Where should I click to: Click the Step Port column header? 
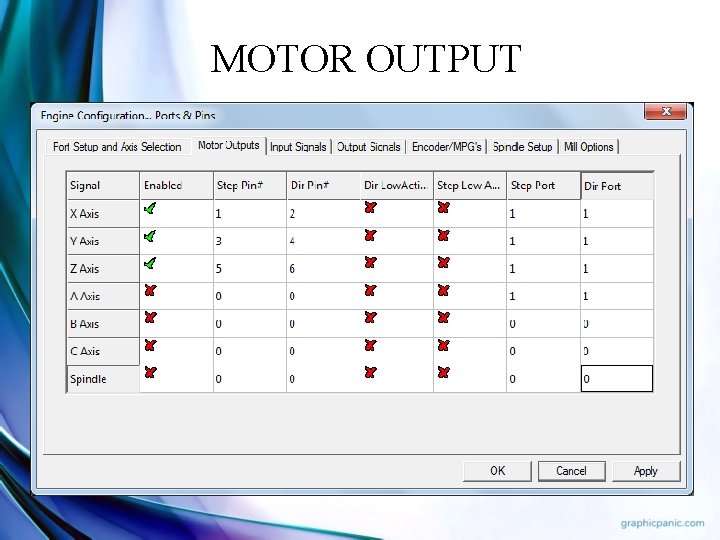click(543, 186)
